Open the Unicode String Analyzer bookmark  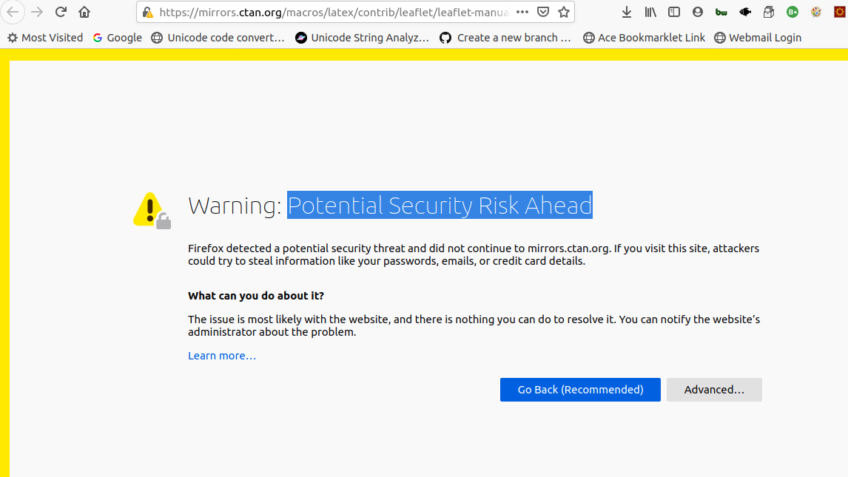point(362,38)
